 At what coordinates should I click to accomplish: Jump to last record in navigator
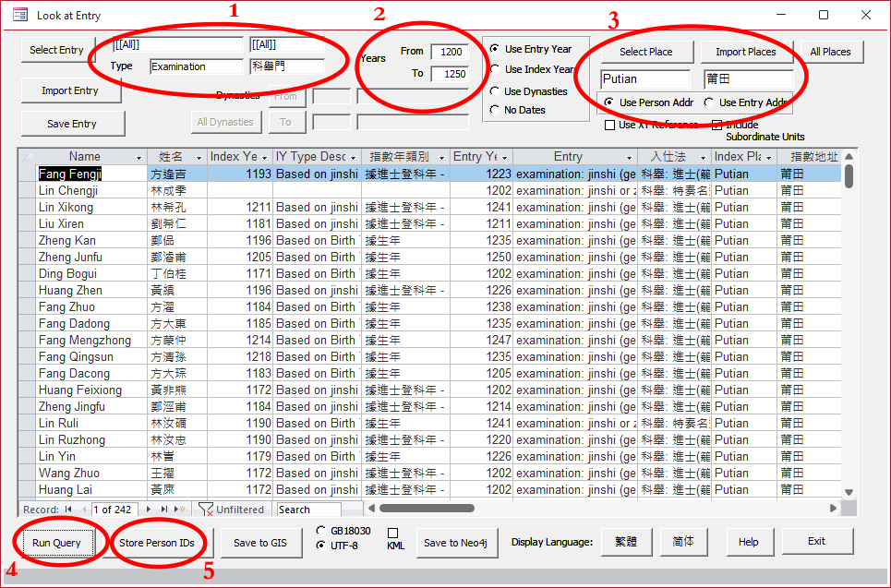165,510
